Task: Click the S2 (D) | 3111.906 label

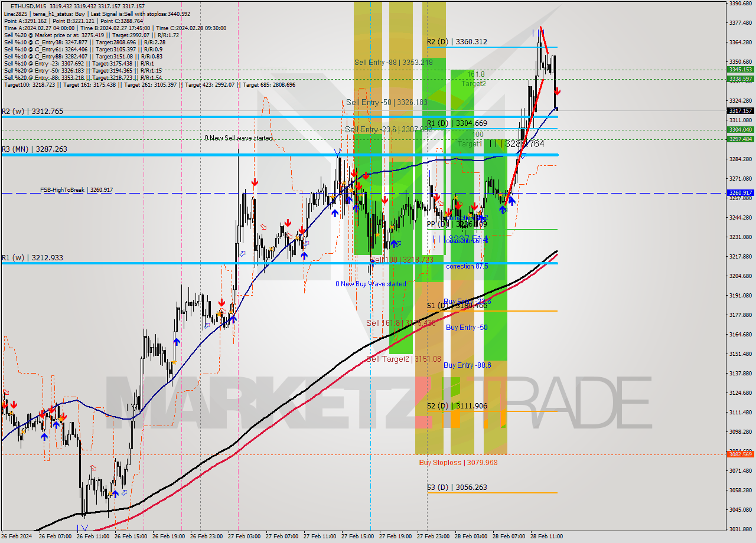Action: pyautogui.click(x=457, y=405)
